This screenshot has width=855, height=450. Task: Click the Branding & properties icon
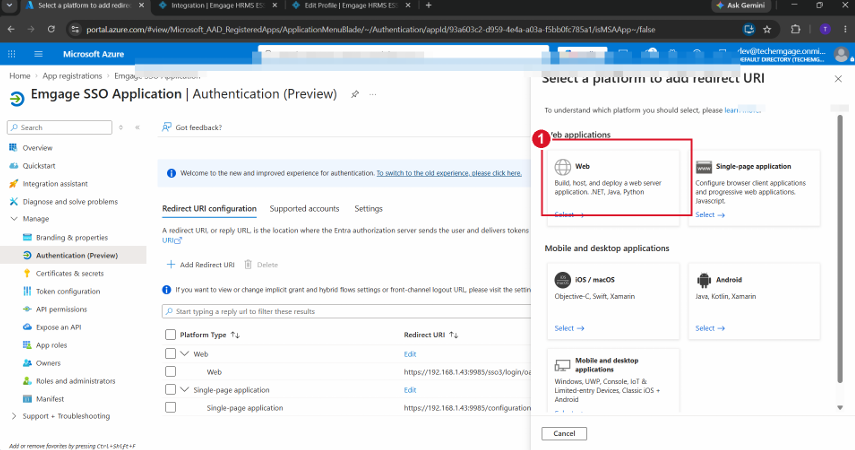pyautogui.click(x=27, y=237)
